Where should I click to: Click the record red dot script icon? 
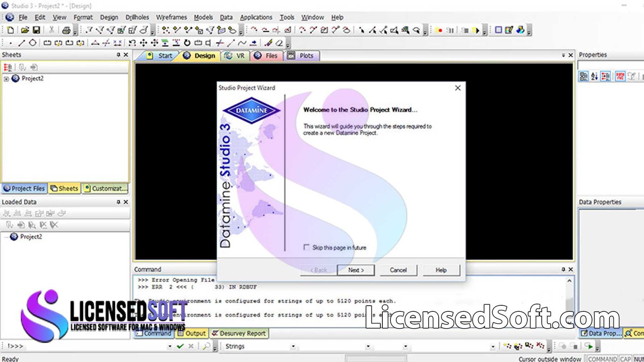coord(439,30)
